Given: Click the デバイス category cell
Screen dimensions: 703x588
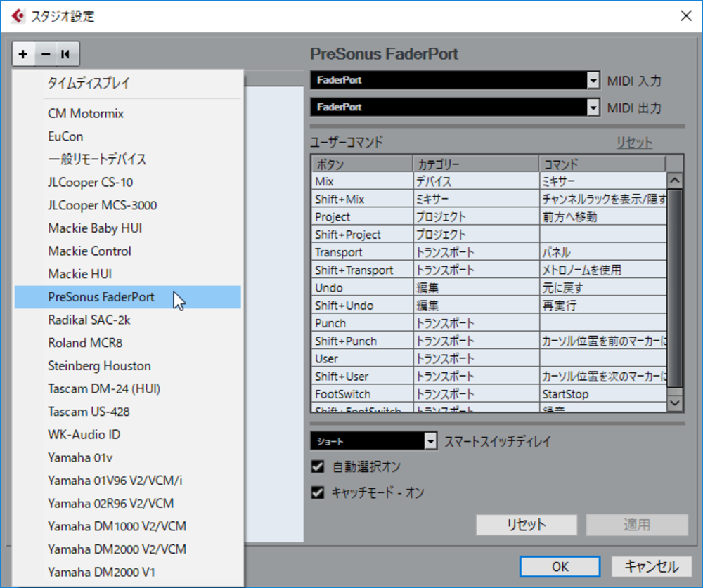Looking at the screenshot, I should click(476, 181).
